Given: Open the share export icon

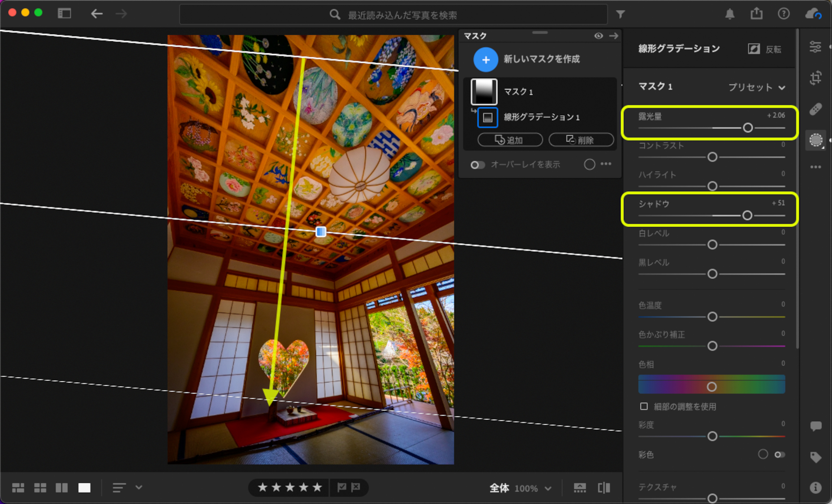Looking at the screenshot, I should pyautogui.click(x=756, y=14).
